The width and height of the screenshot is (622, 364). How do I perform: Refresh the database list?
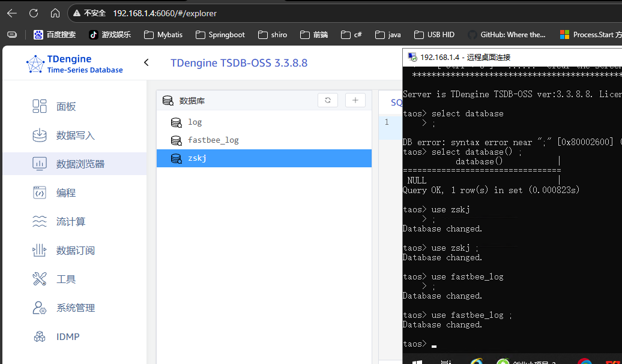pos(328,100)
